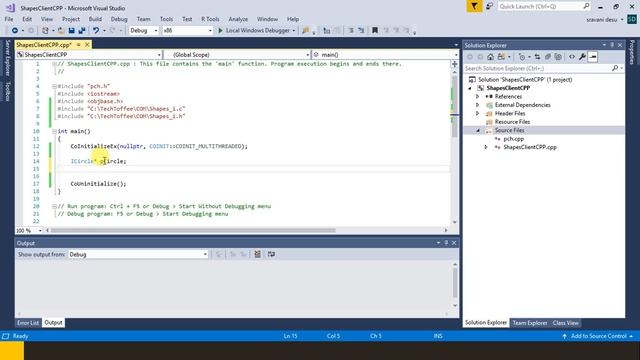Open the File menu
This screenshot has width=640, height=360.
coord(9,19)
